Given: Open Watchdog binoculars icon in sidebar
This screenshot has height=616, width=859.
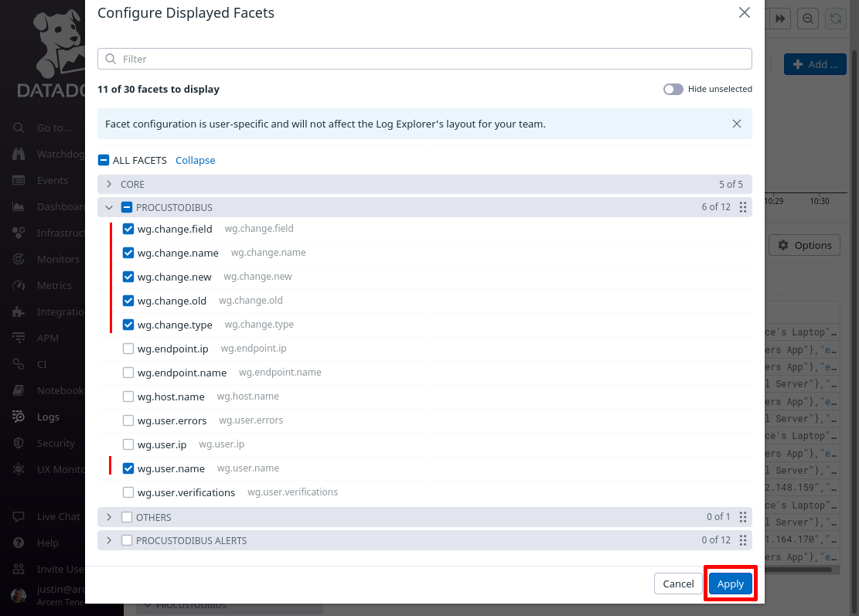Looking at the screenshot, I should click(19, 154).
